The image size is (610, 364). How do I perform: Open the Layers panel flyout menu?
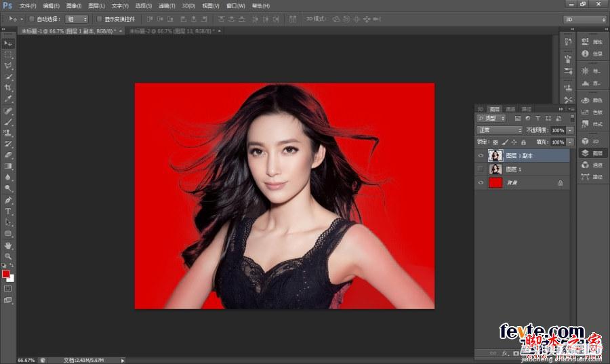570,109
